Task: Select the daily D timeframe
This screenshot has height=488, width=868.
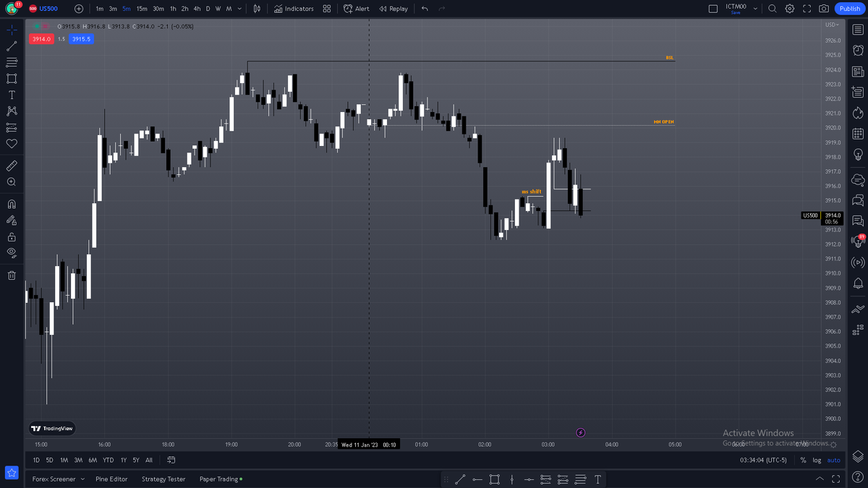Action: point(208,9)
